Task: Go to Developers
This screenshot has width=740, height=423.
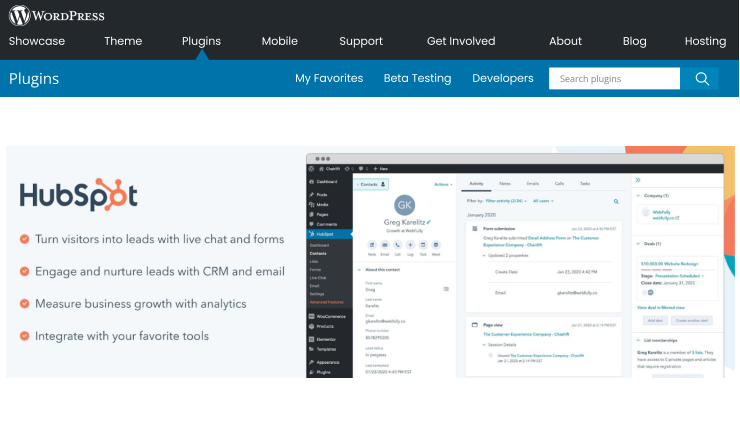Action: coord(503,78)
